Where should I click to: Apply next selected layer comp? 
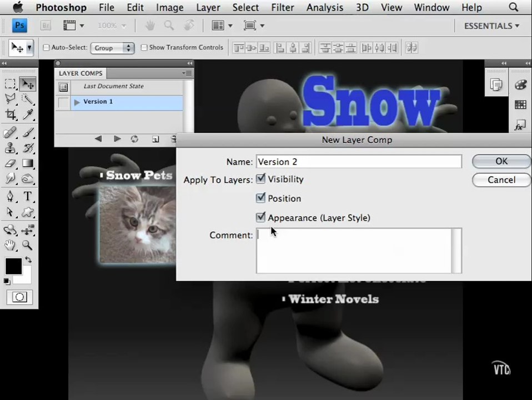117,138
